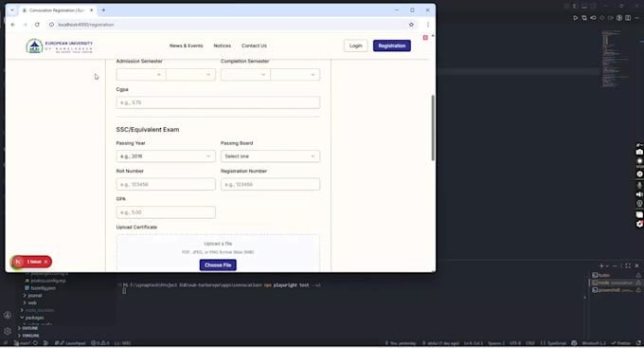Image resolution: width=644 pixels, height=348 pixels.
Task: Click the git branch status bar item
Action: (x=23, y=343)
